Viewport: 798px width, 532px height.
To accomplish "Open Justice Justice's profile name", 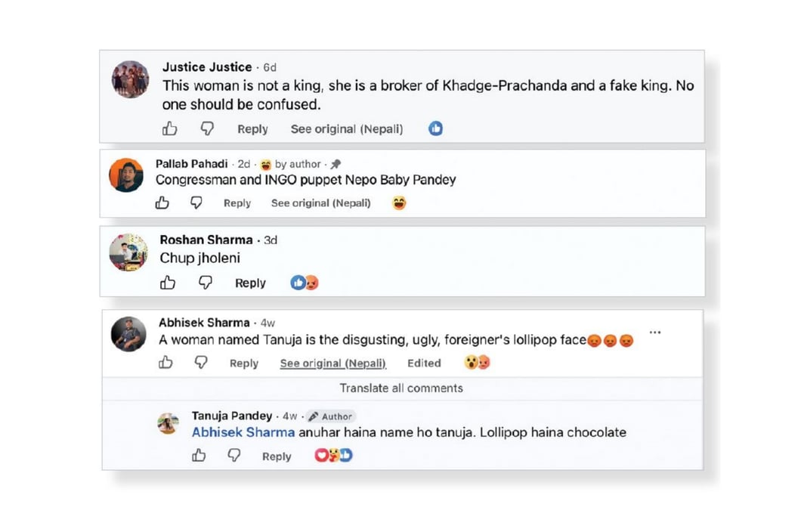I will click(207, 67).
